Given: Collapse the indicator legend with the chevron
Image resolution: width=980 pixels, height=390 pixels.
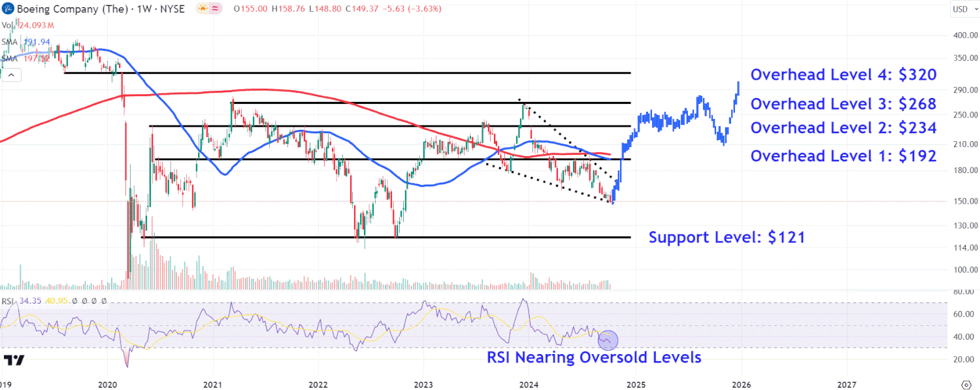Looking at the screenshot, I should (x=12, y=75).
